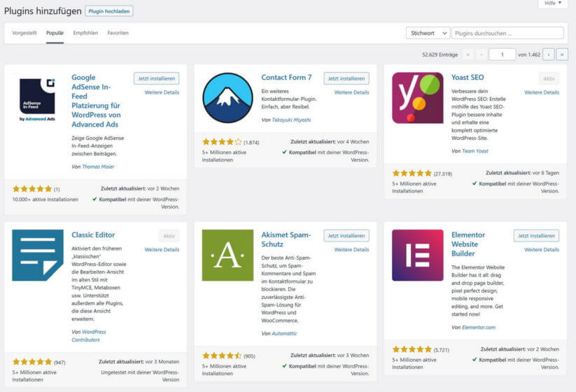Open author link Thomas Maier

coord(98,167)
